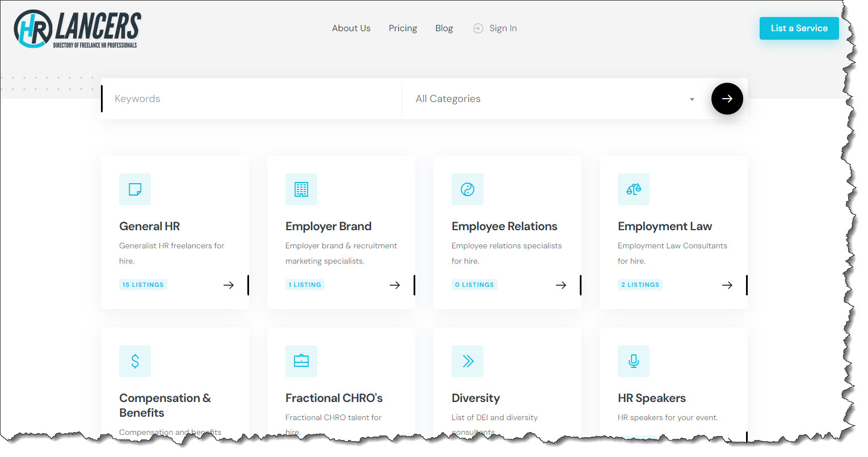This screenshot has width=868, height=457.
Task: Click the 15 LISTINGS badge
Action: [x=143, y=285]
